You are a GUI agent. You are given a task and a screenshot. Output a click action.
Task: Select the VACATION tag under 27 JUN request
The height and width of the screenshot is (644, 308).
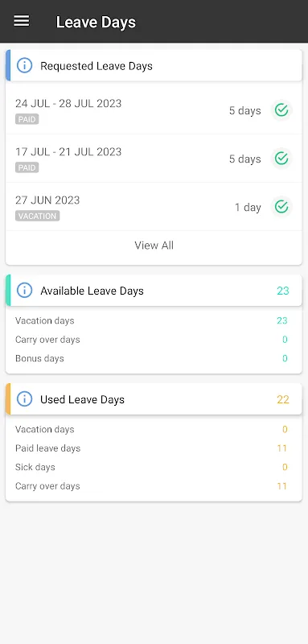[x=37, y=216]
